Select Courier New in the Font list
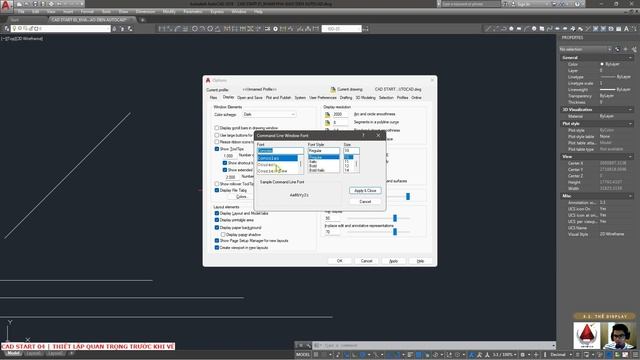 click(x=272, y=171)
